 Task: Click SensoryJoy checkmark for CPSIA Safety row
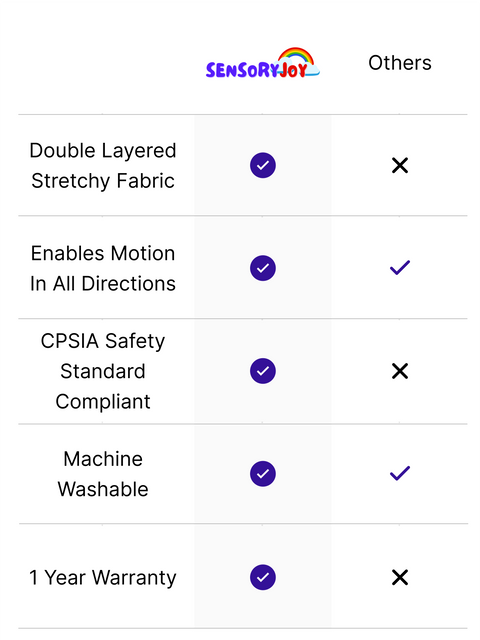click(x=263, y=371)
